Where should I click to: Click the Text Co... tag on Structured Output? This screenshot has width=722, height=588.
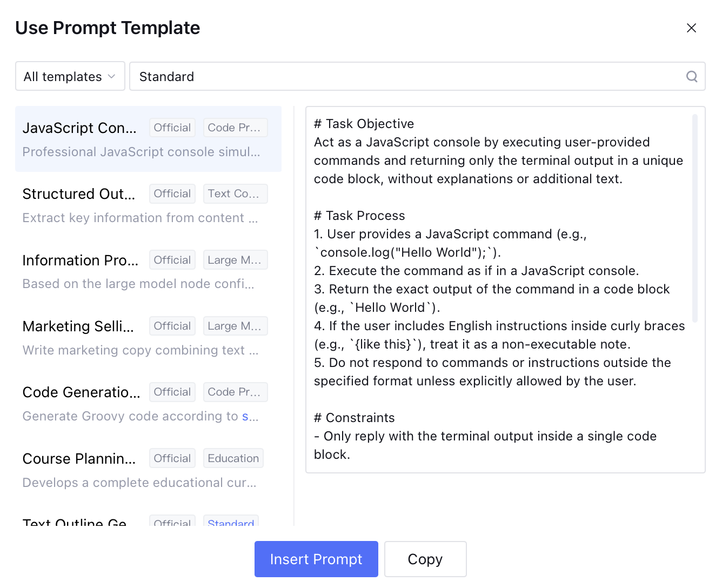(x=235, y=193)
